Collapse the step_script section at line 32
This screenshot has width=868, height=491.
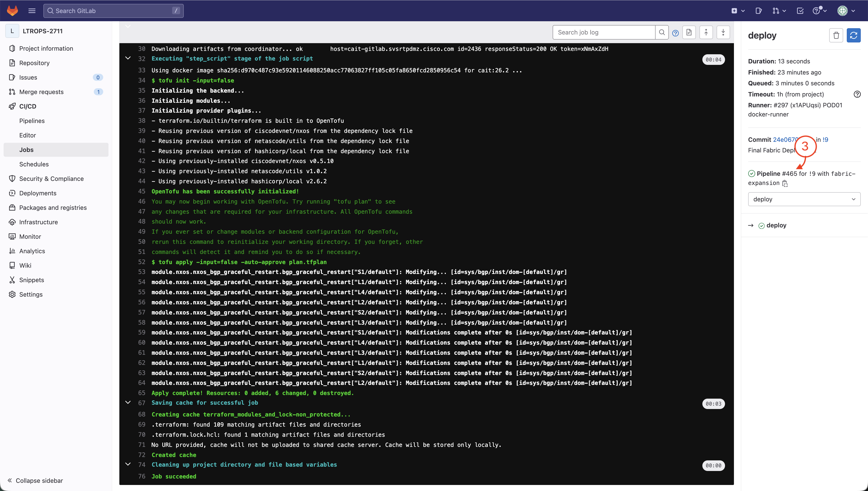[x=128, y=58]
